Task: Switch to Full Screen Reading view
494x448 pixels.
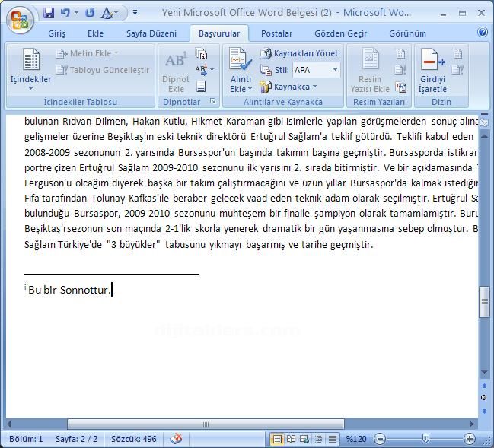Action: (291, 439)
